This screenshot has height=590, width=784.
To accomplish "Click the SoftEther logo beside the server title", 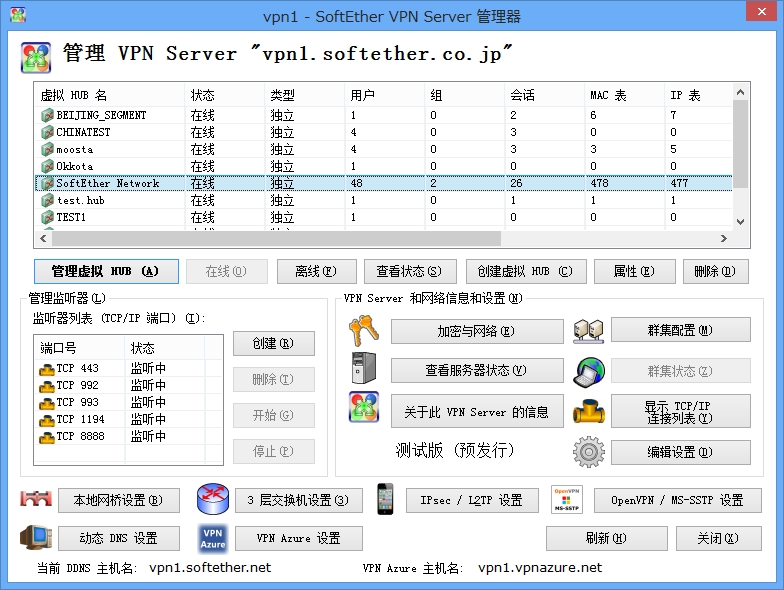I will (36, 58).
